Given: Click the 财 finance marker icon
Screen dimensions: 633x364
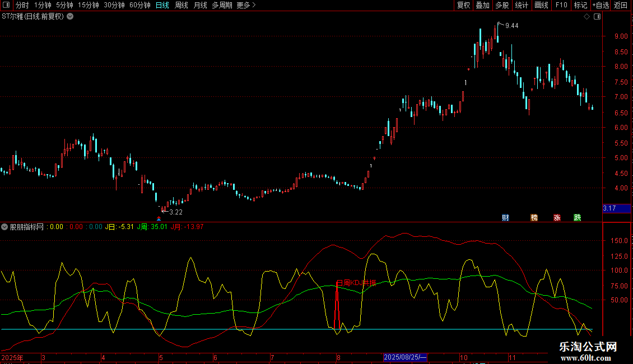Looking at the screenshot, I should (505, 217).
